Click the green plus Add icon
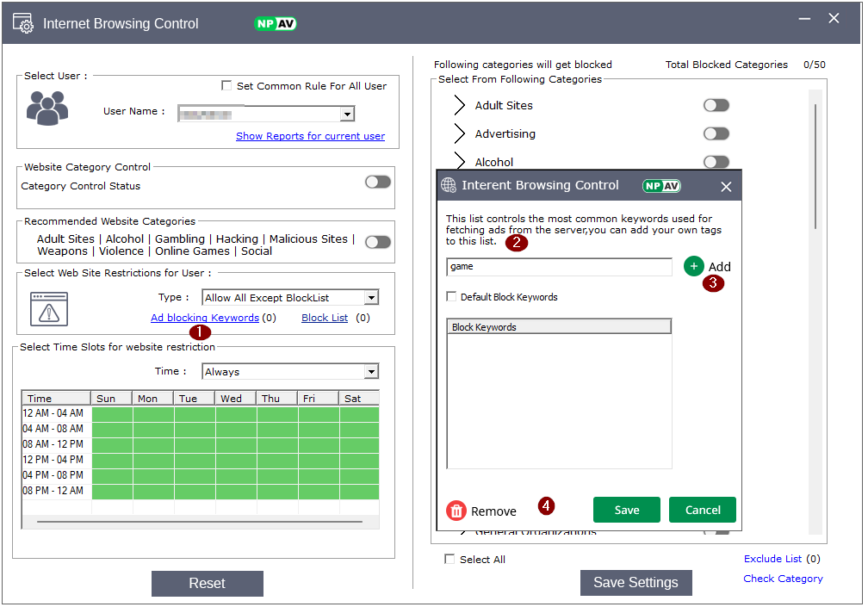Image resolution: width=868 pixels, height=607 pixels. (694, 267)
